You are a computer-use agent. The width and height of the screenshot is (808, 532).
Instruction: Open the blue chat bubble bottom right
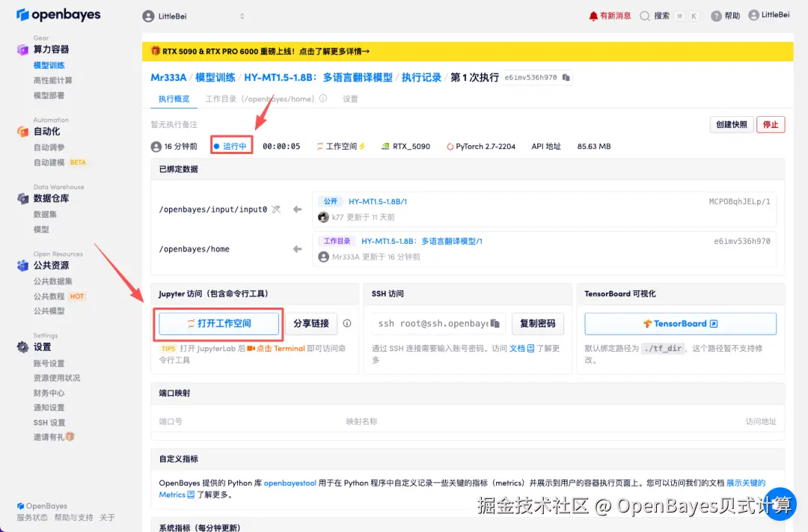780,505
